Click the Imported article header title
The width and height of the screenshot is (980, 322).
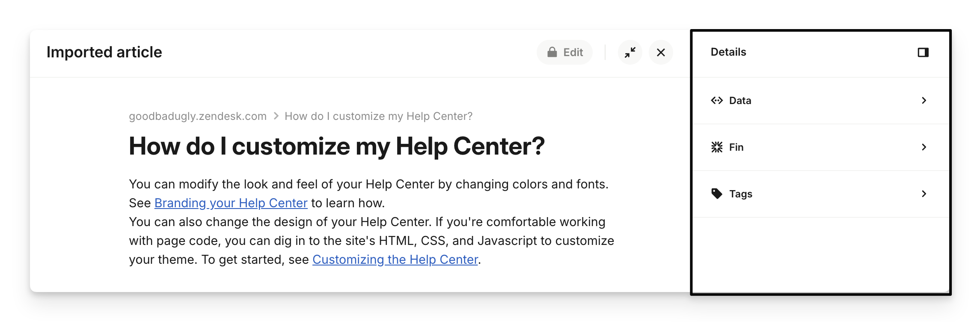click(104, 52)
